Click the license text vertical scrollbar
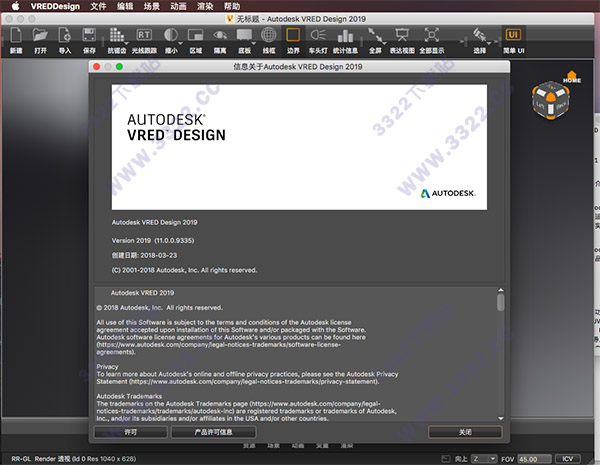Image resolution: width=600 pixels, height=465 pixels. point(500,302)
